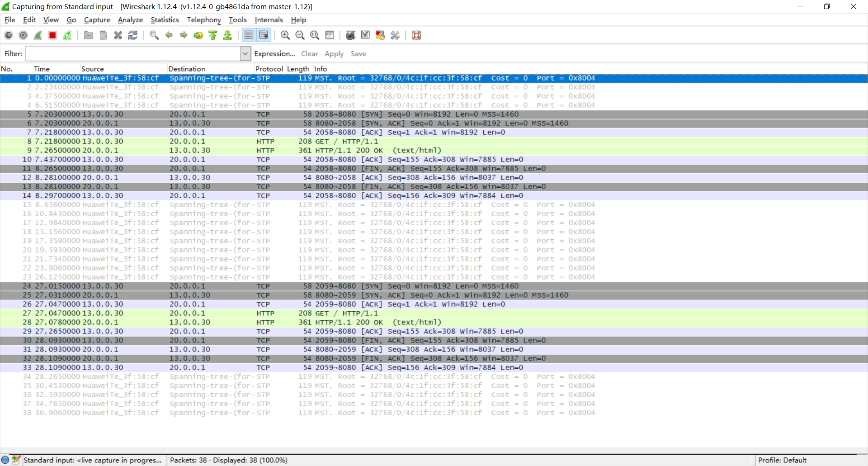This screenshot has height=466, width=868.
Task: Select packet 8, the first HTTP GET
Action: 434,142
